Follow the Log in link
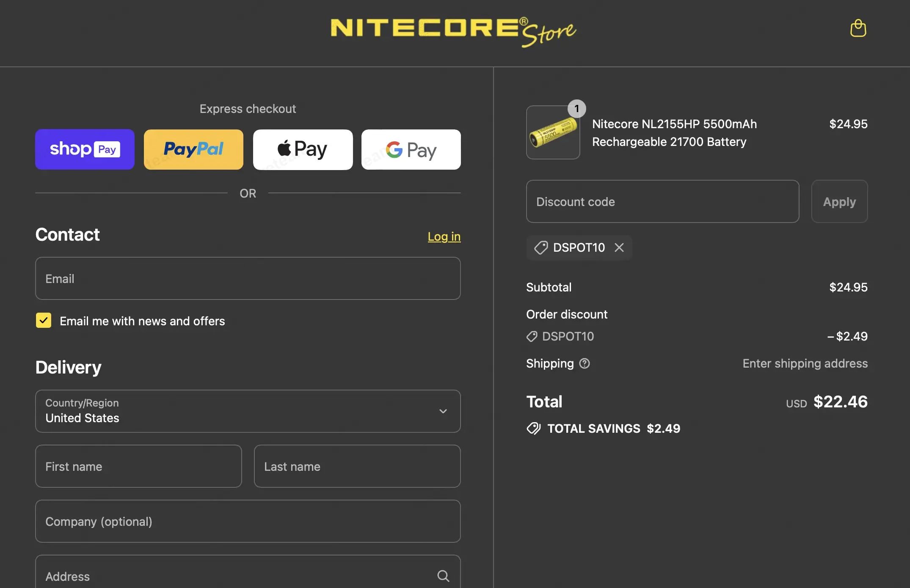This screenshot has width=910, height=588. click(444, 236)
